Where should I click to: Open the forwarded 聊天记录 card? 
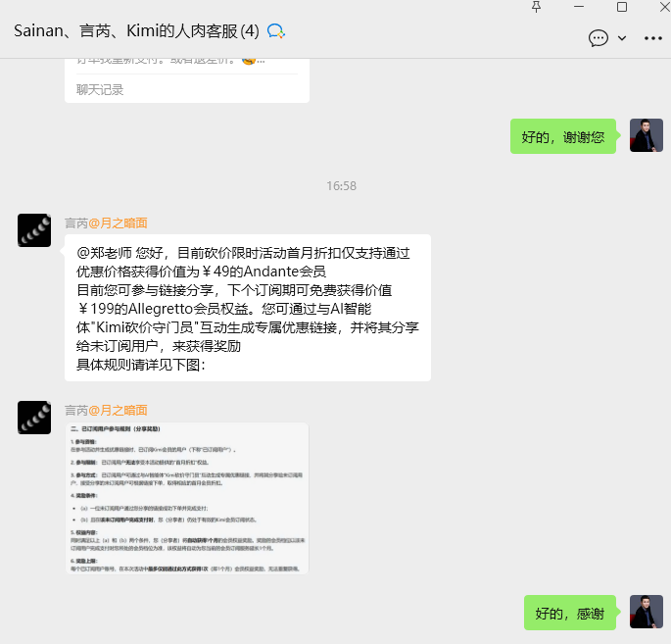187,80
